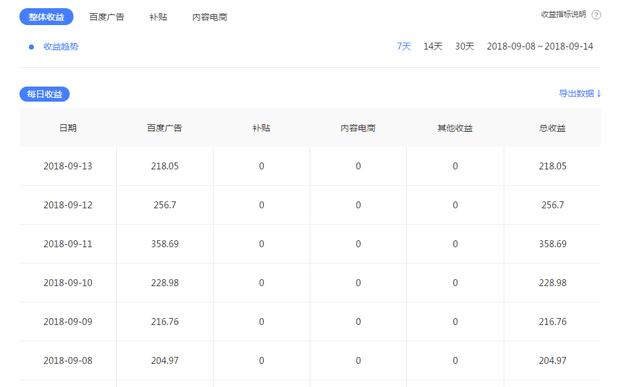This screenshot has width=640, height=387.
Task: Click 358.69 in the 百度广告 column
Action: [x=165, y=244]
